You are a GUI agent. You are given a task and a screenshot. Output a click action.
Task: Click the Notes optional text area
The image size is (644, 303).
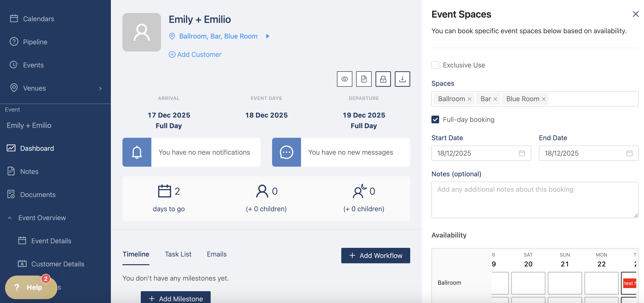click(535, 200)
